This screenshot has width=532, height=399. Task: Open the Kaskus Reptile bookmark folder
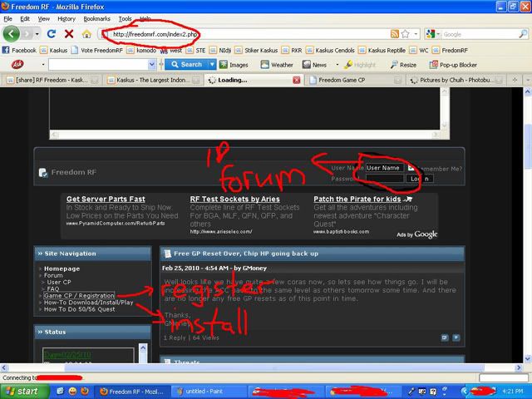(x=382, y=50)
